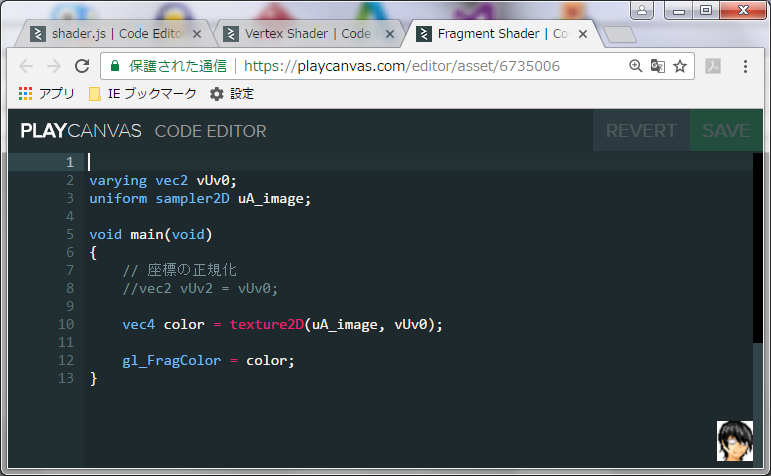
Task: Click the SAVE button
Action: coord(726,131)
